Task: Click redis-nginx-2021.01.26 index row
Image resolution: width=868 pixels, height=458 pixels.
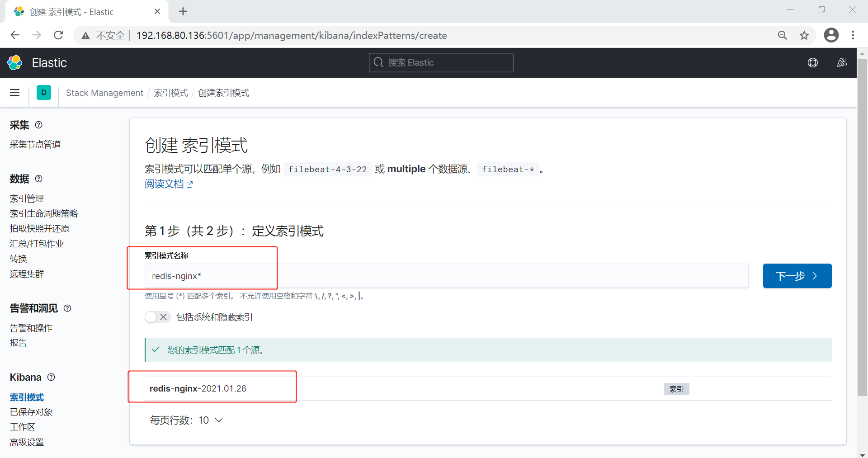Action: pos(488,388)
